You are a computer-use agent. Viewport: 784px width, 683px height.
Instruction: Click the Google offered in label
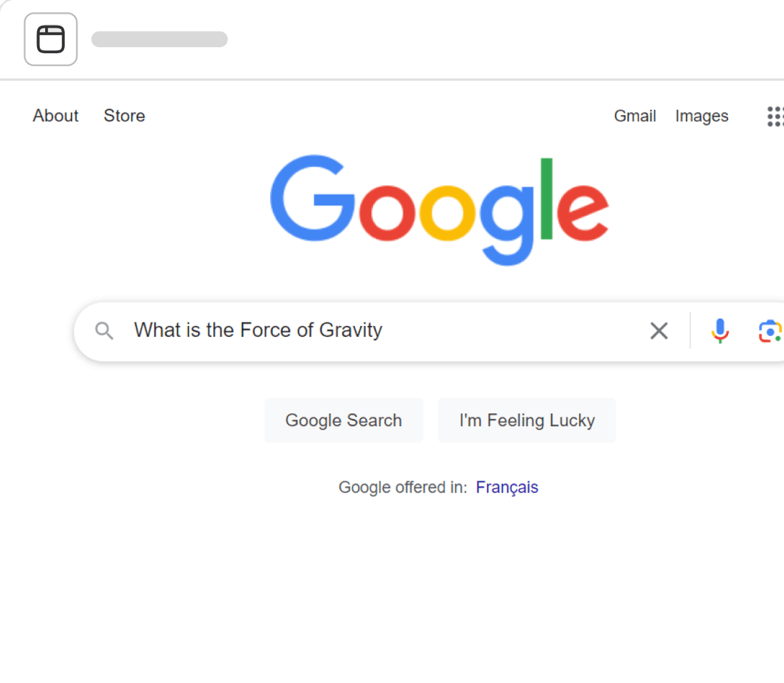pos(402,487)
